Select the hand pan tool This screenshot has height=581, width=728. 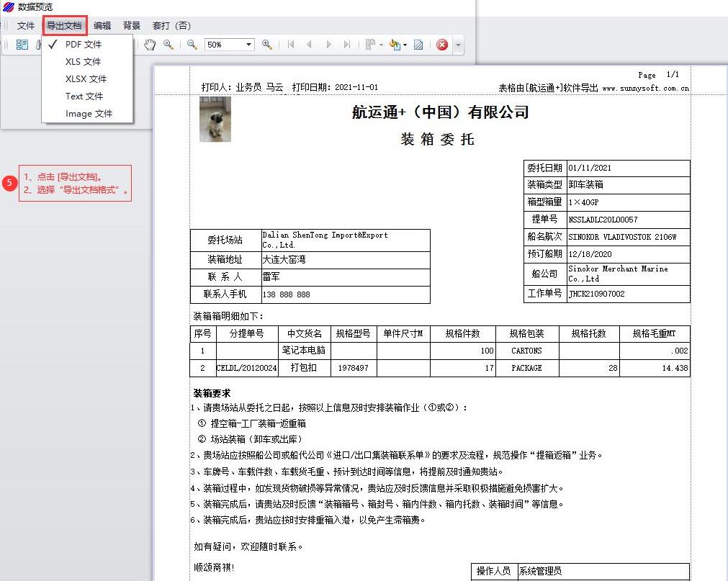point(150,45)
